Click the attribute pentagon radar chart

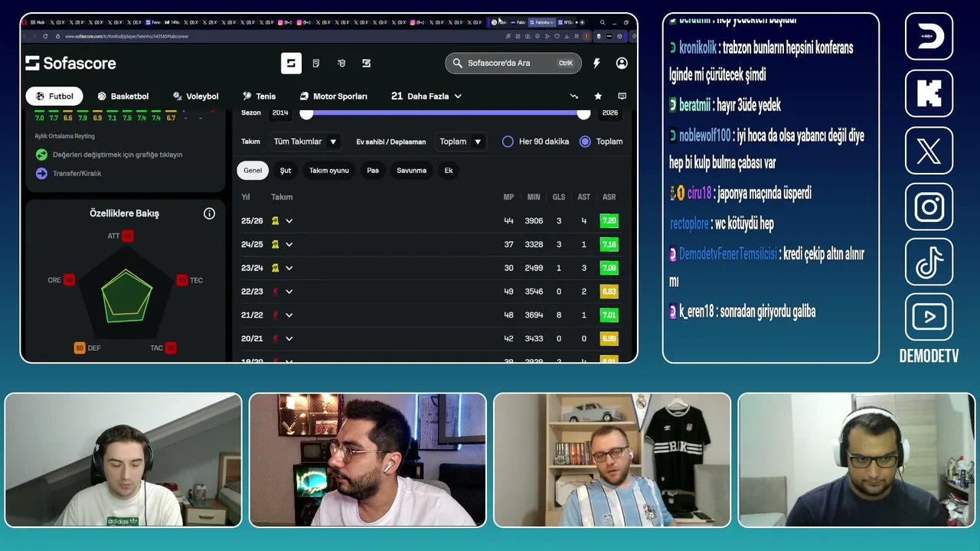(126, 293)
